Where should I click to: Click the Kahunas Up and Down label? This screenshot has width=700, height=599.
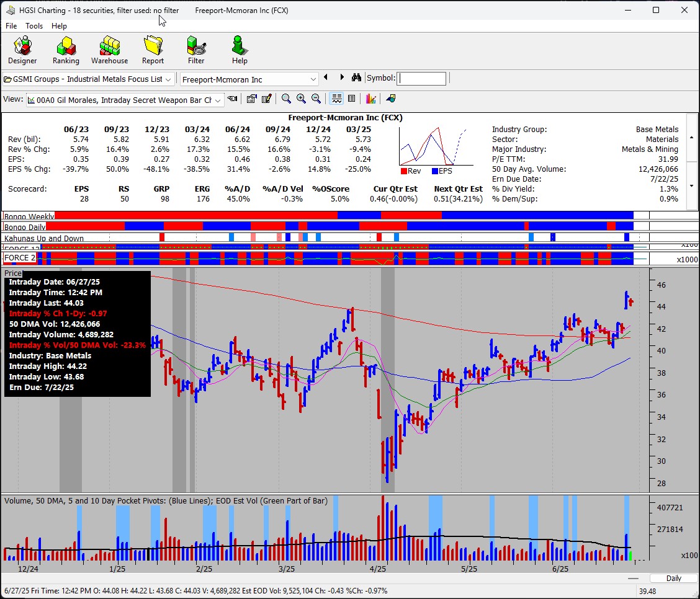43,238
